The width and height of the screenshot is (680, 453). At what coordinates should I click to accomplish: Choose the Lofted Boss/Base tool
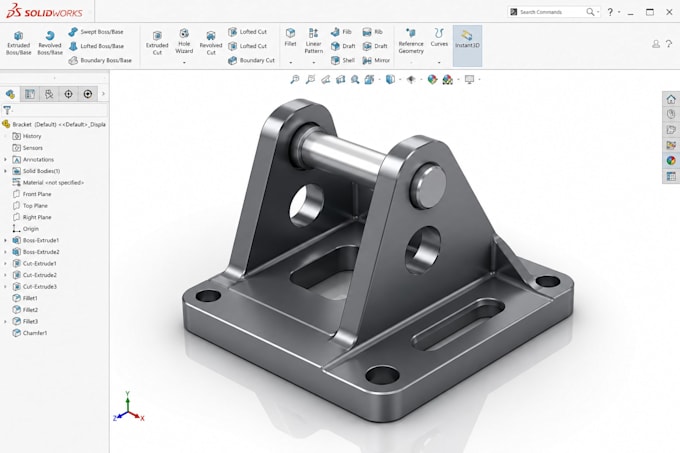96,46
